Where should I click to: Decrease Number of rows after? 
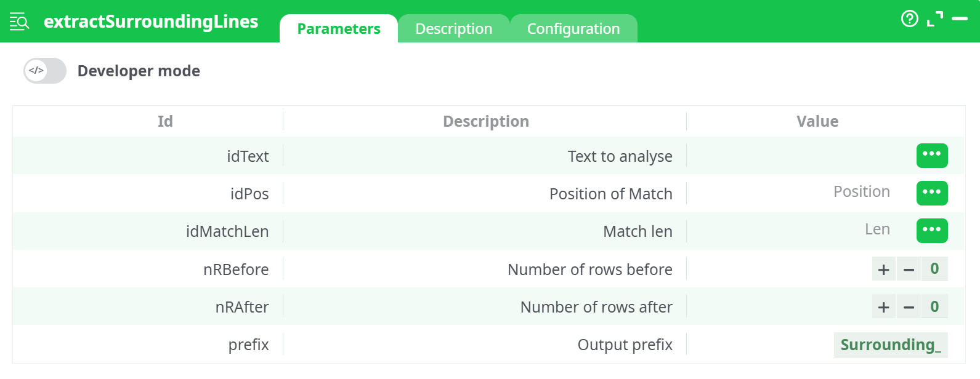click(909, 306)
